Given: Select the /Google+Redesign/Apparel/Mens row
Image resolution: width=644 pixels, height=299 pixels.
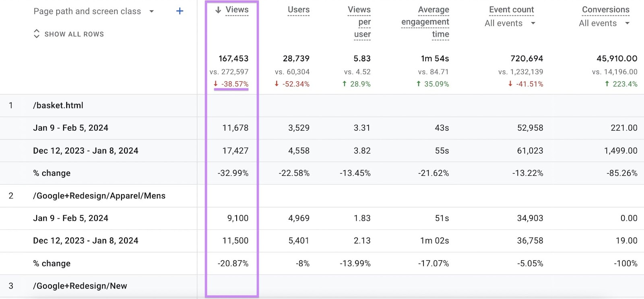Looking at the screenshot, I should 99,196.
